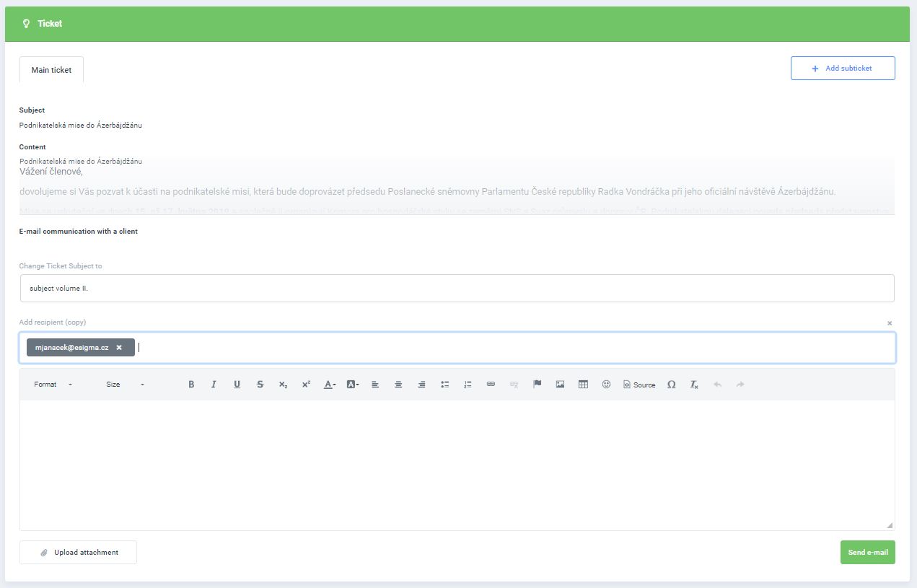Click the Add subticket button
Screen dimensions: 917x588
[842, 69]
